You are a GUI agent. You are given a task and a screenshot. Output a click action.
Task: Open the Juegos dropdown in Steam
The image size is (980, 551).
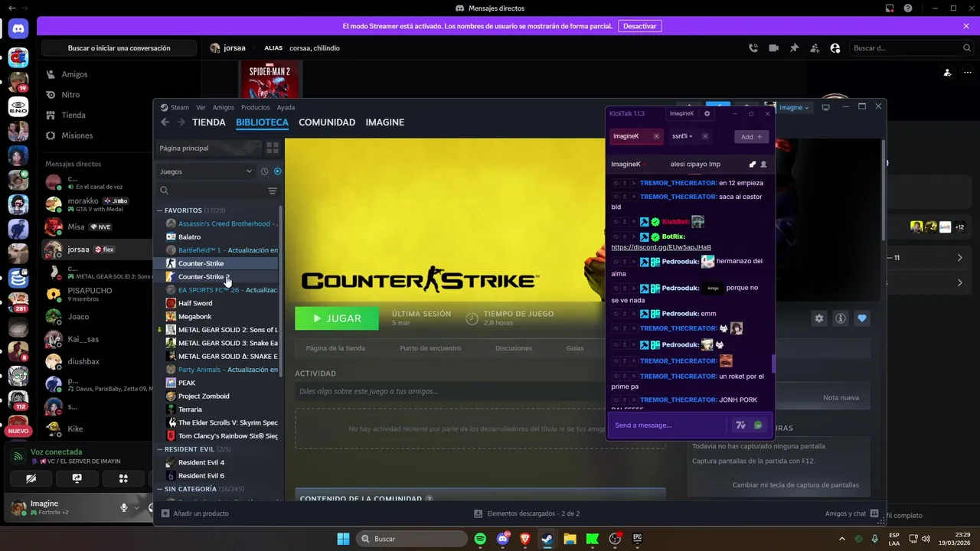coord(205,171)
